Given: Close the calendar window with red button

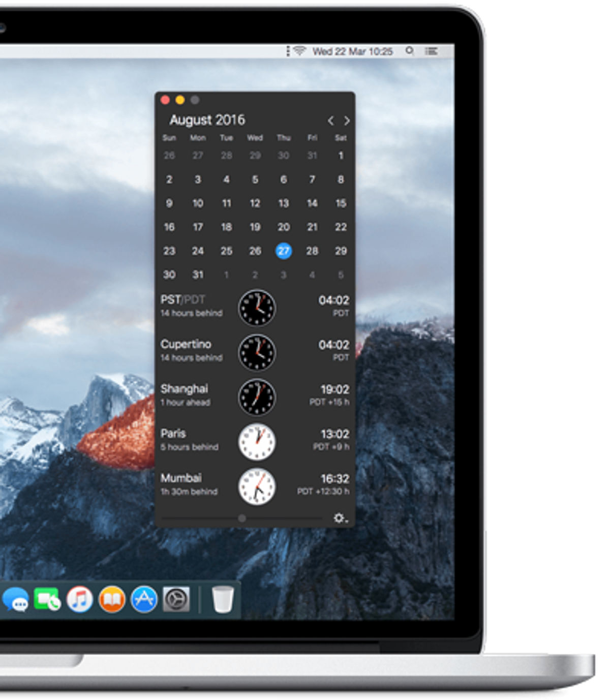Looking at the screenshot, I should point(165,100).
